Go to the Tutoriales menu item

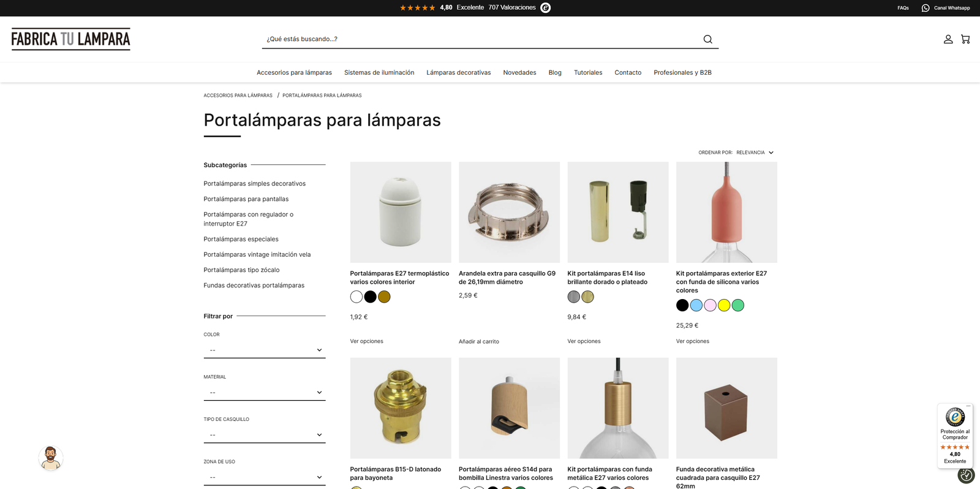(588, 72)
